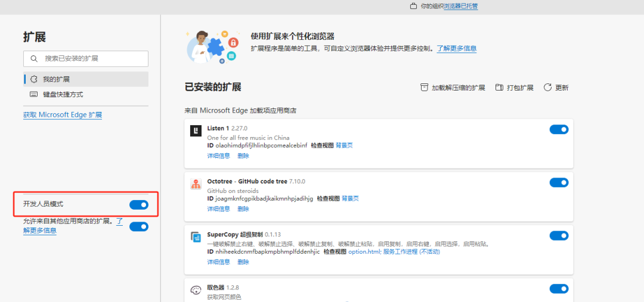Screen dimensions: 644x302
Task: Click the pack extension icon
Action: [x=499, y=88]
